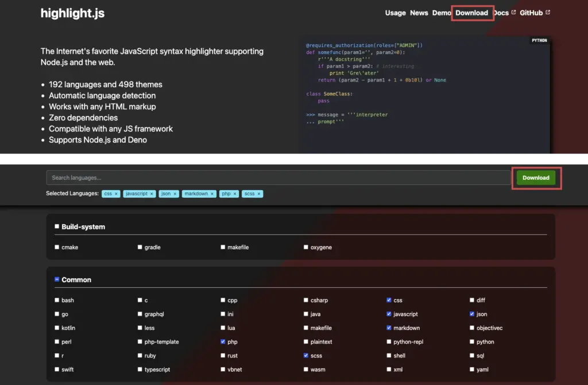Check the sql language checkbox

pyautogui.click(x=472, y=355)
